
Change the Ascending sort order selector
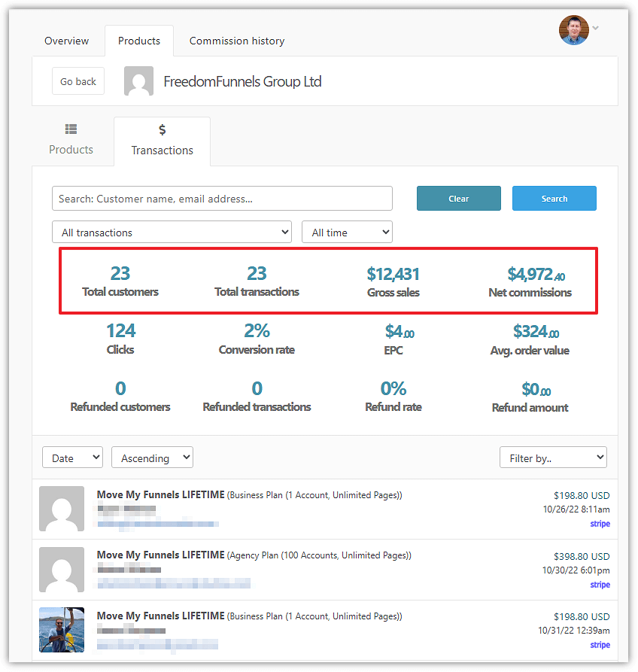coord(152,457)
